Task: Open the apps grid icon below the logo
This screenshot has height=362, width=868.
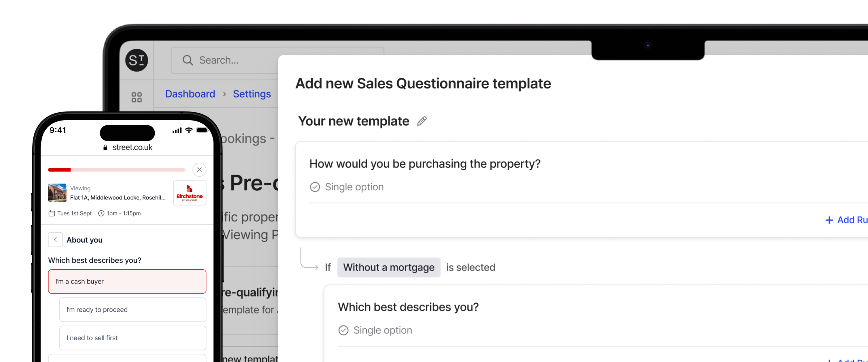Action: pos(136,97)
